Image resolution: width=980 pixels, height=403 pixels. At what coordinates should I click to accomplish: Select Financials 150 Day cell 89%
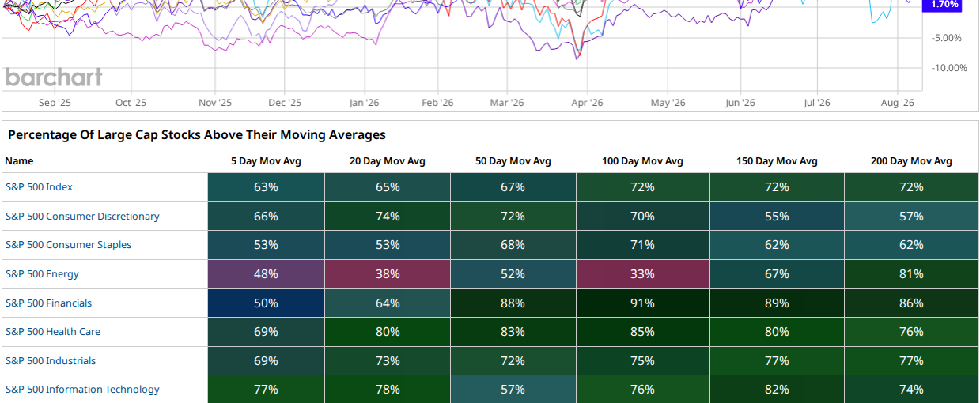(x=777, y=303)
